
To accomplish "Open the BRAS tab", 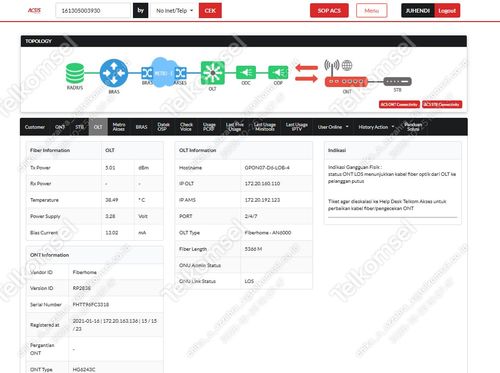I will pyautogui.click(x=141, y=127).
